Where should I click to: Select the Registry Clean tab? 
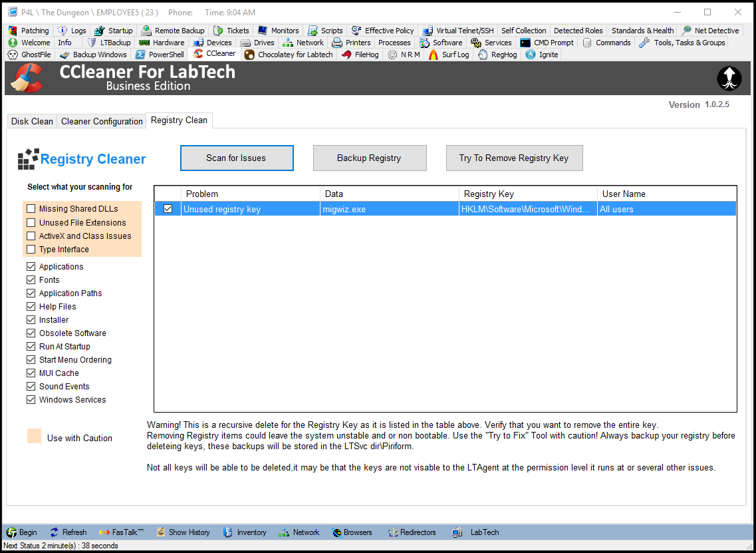tap(179, 120)
